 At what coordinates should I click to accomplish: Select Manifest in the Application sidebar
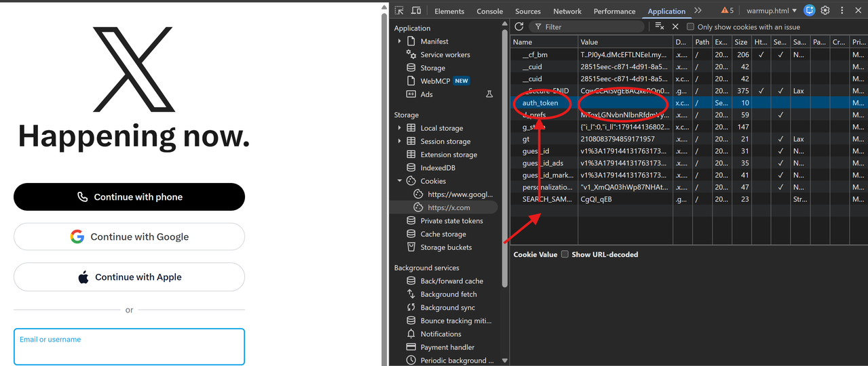434,41
